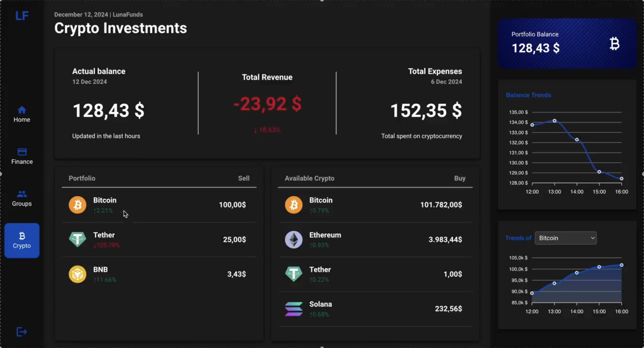The height and width of the screenshot is (348, 644).
Task: Click Tether coin icon in Portfolio list
Action: 78,239
